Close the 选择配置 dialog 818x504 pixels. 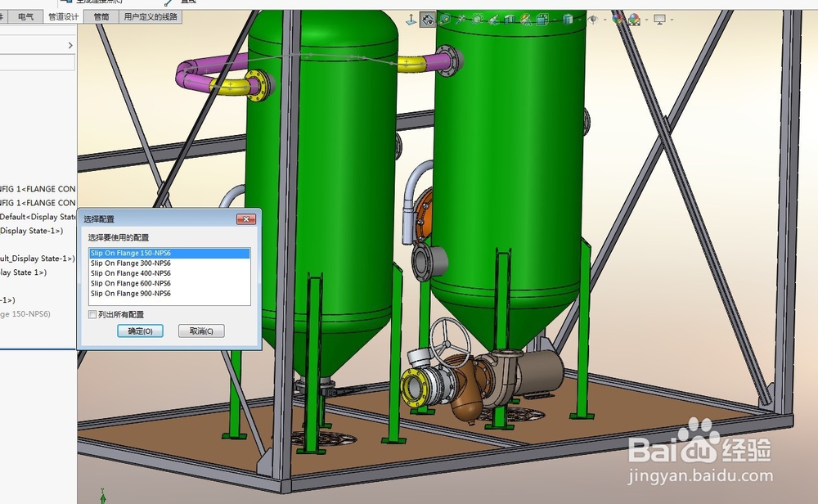(x=246, y=219)
